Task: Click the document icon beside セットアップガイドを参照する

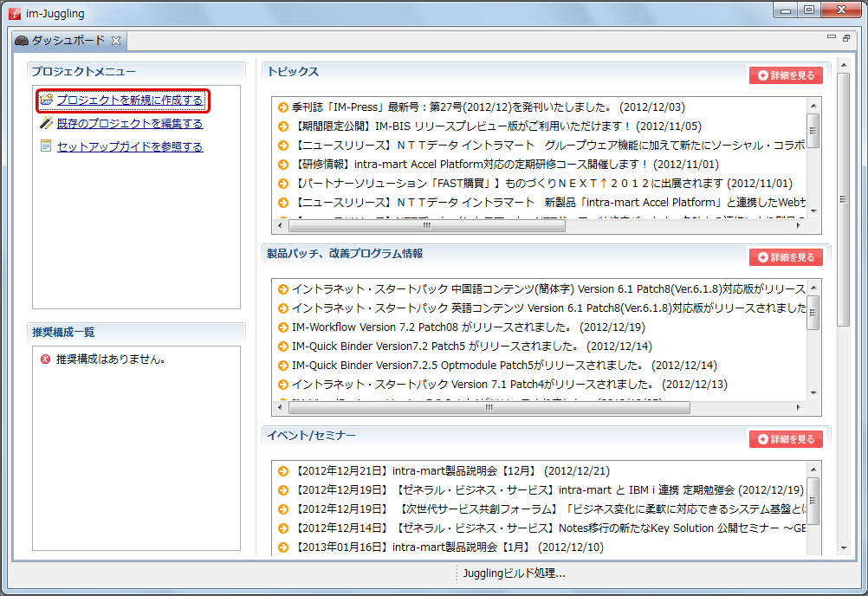Action: coord(46,146)
